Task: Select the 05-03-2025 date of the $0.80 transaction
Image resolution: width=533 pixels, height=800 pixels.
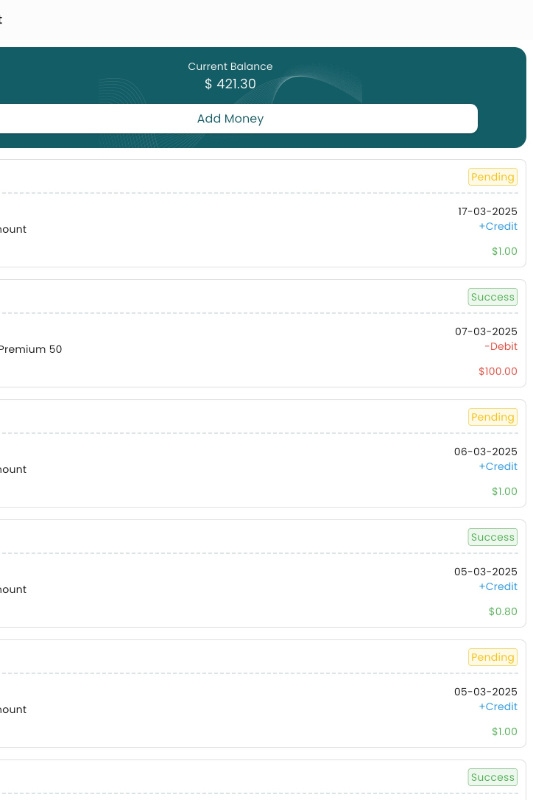Action: tap(486, 571)
